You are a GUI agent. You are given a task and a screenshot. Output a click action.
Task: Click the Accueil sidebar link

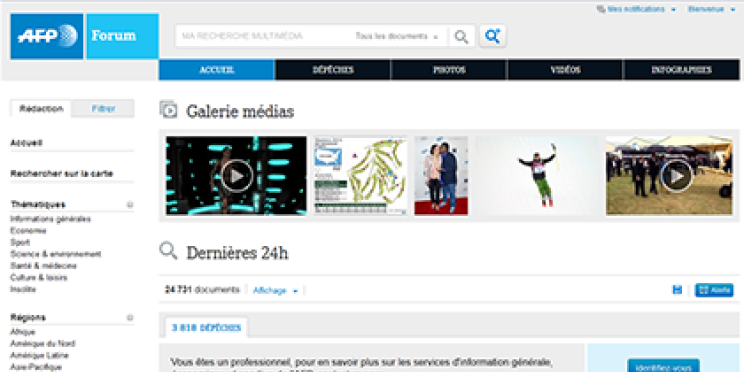[x=27, y=143]
